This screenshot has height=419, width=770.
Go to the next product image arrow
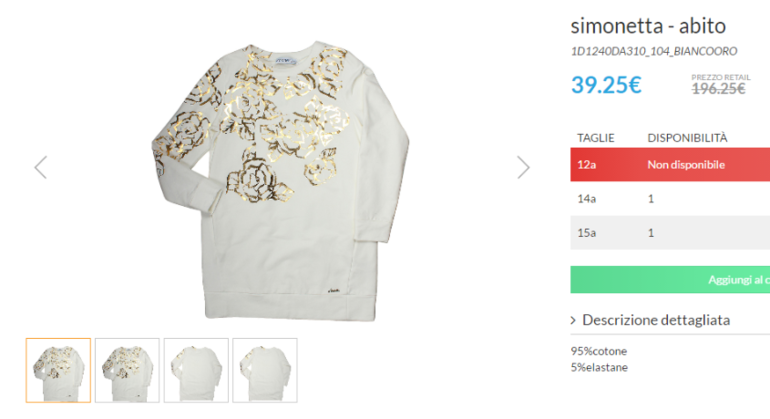click(x=523, y=167)
